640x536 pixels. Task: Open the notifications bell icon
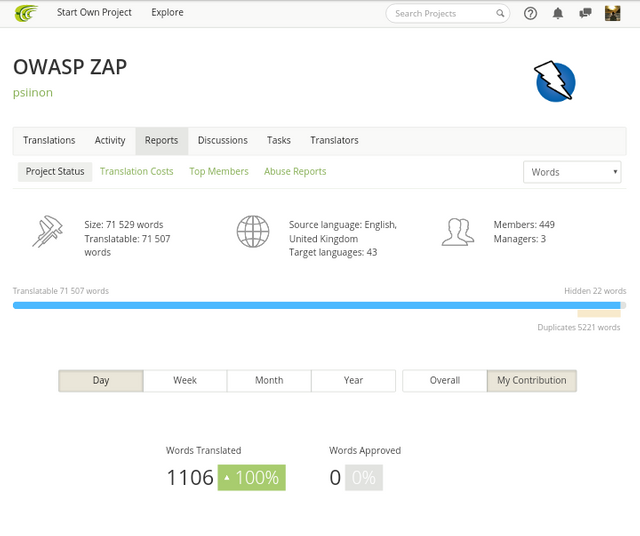tap(558, 13)
